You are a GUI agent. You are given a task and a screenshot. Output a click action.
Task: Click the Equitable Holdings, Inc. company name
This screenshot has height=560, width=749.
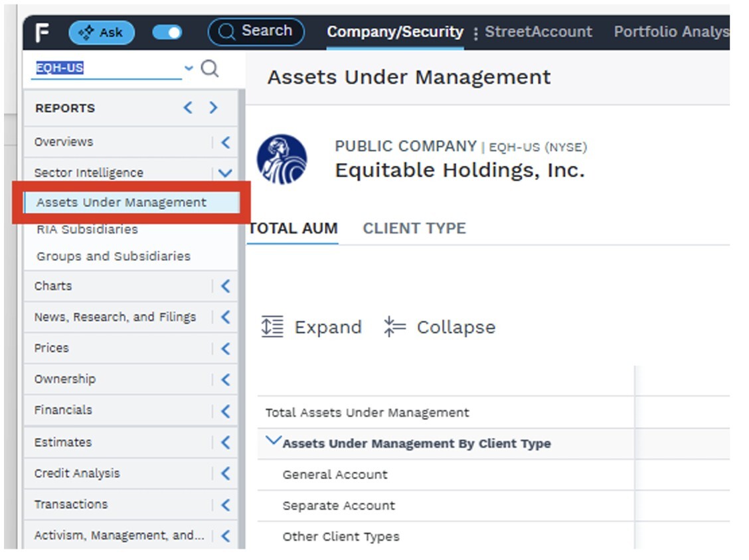tap(459, 170)
